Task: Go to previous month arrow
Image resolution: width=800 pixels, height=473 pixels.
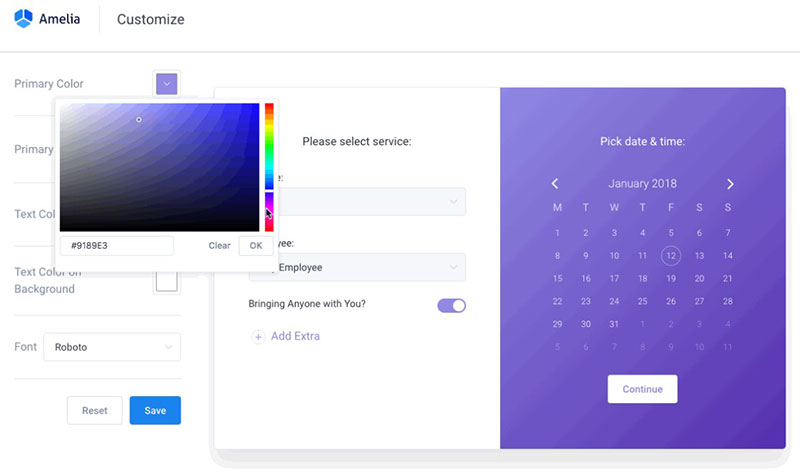Action: [555, 184]
